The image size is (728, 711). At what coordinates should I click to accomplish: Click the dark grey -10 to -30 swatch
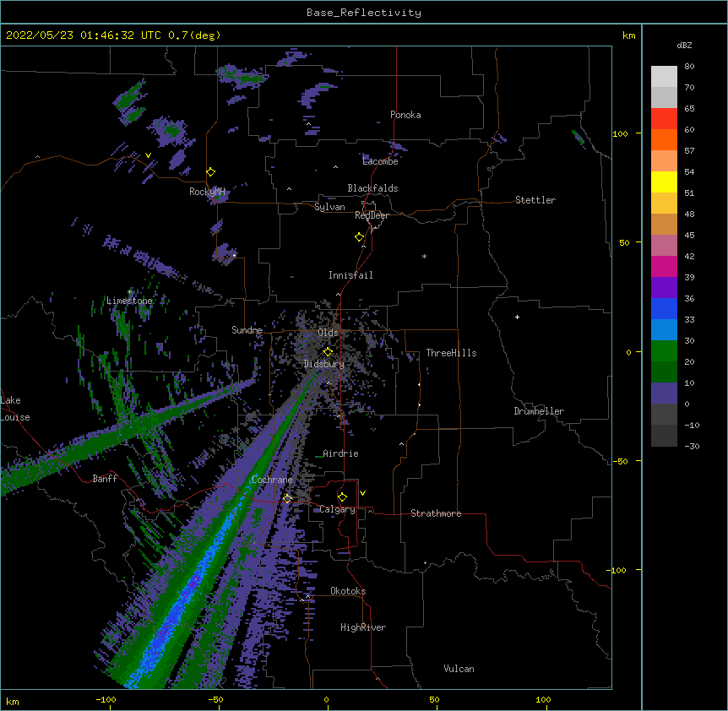[x=664, y=436]
